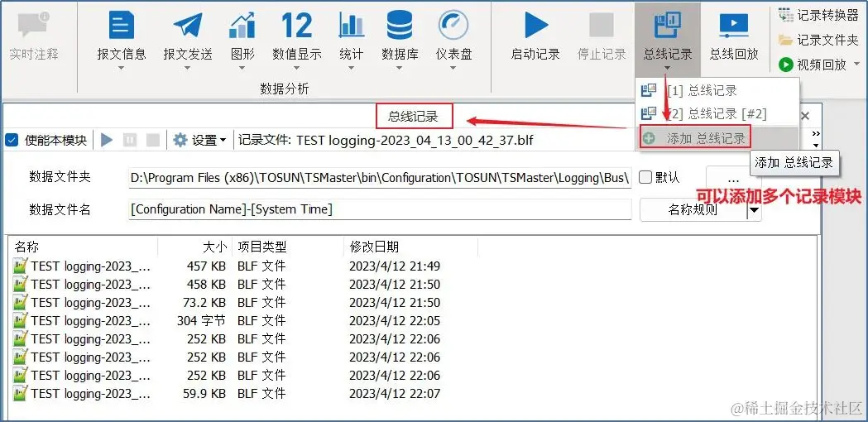Click the 启动记录 start logging icon

tap(535, 26)
